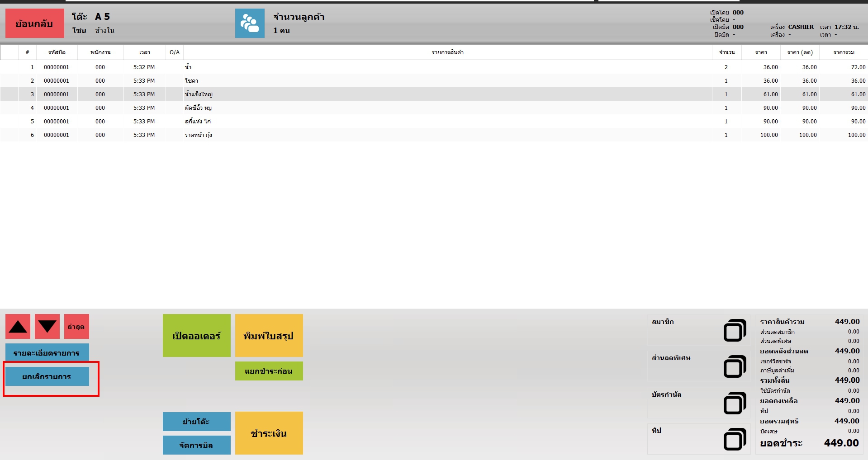
Task: Click the 5:32 PM time cell
Action: click(144, 67)
